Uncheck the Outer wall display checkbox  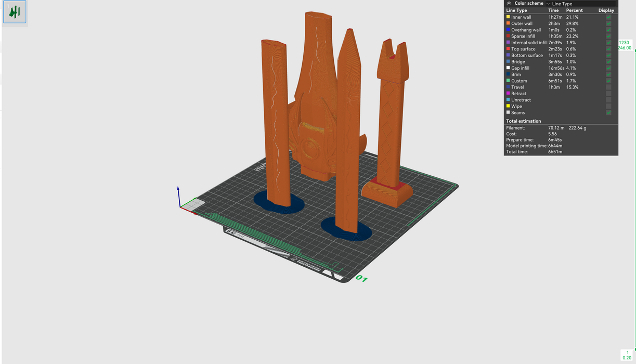click(x=608, y=23)
